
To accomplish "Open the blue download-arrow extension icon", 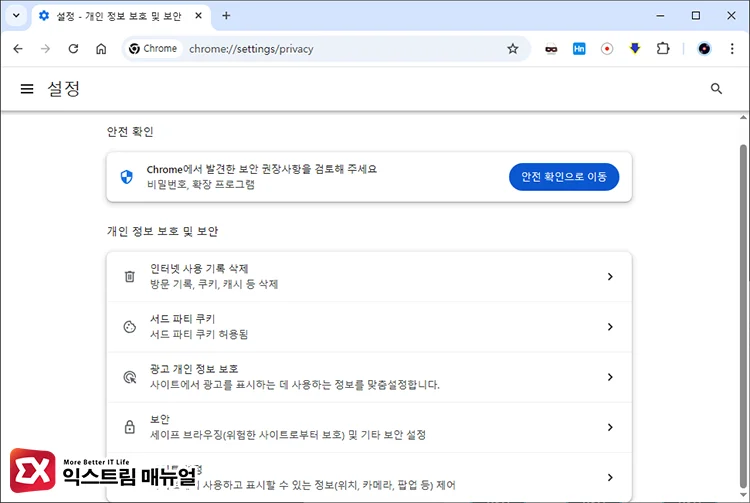I will [x=635, y=49].
